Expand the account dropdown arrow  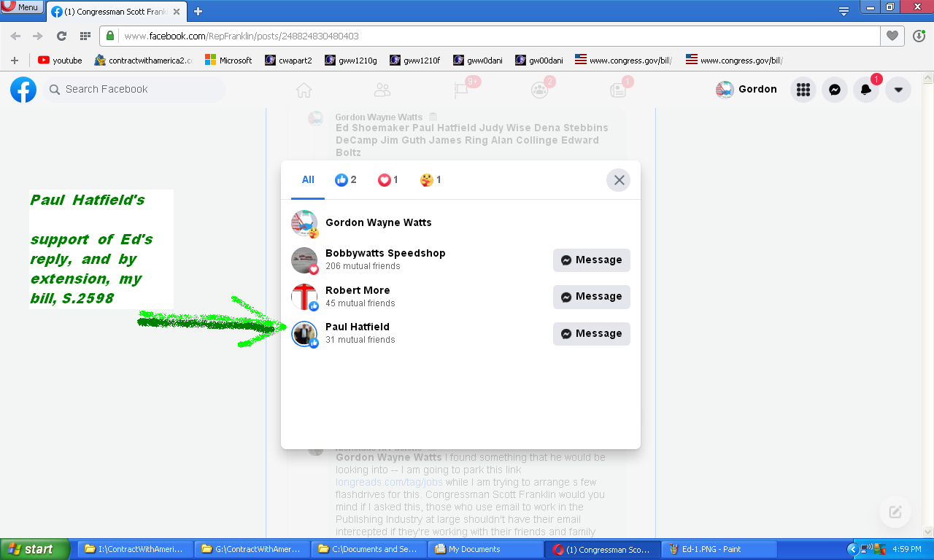click(x=898, y=90)
